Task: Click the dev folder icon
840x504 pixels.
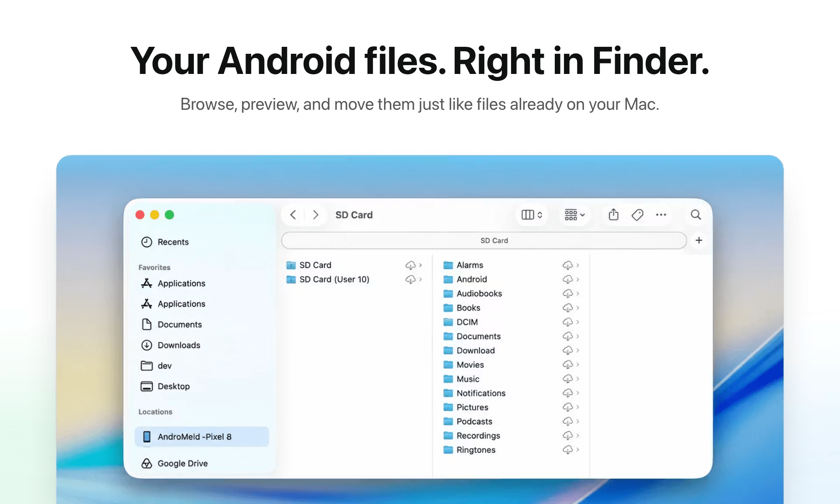Action: 147,366
